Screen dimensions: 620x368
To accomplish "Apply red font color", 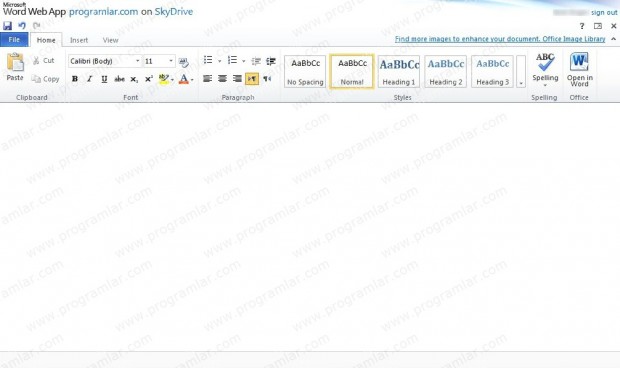I will coord(183,79).
